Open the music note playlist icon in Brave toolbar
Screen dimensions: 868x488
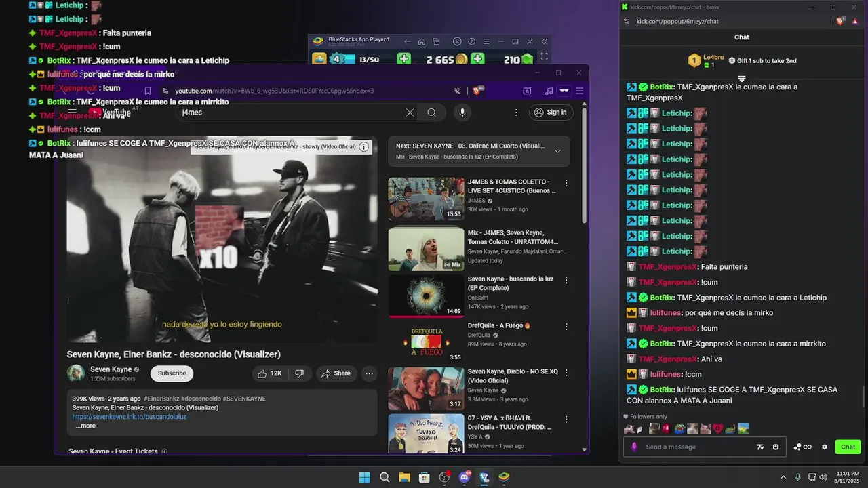point(549,91)
